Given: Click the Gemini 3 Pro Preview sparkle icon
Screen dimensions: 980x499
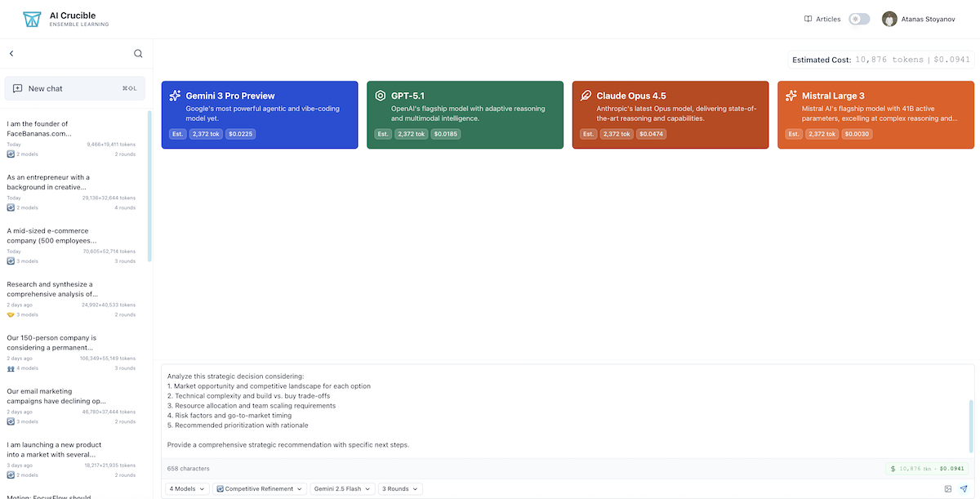Looking at the screenshot, I should click(x=175, y=96).
